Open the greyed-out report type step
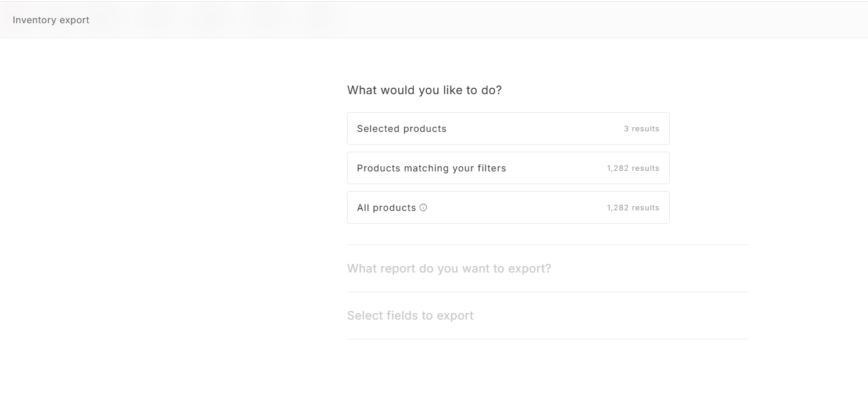Viewport: 868px width, 398px height. click(x=449, y=268)
